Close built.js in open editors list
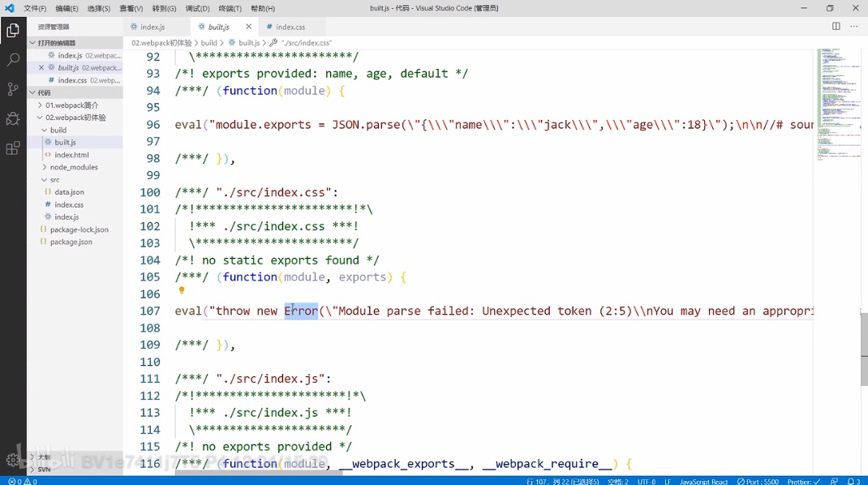The width and height of the screenshot is (868, 485). point(41,67)
